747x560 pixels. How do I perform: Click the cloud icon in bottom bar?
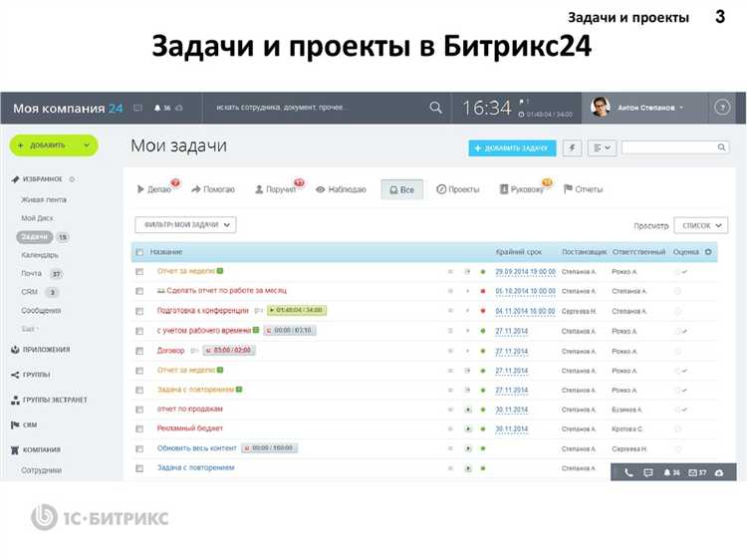(x=719, y=472)
